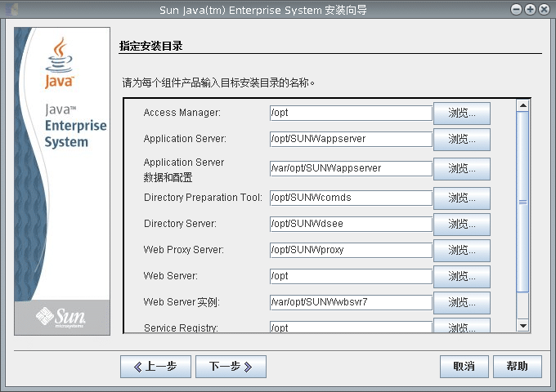Click the 'Directory Preparation Tool:' label
Screen dimensions: 556x392
(x=203, y=198)
